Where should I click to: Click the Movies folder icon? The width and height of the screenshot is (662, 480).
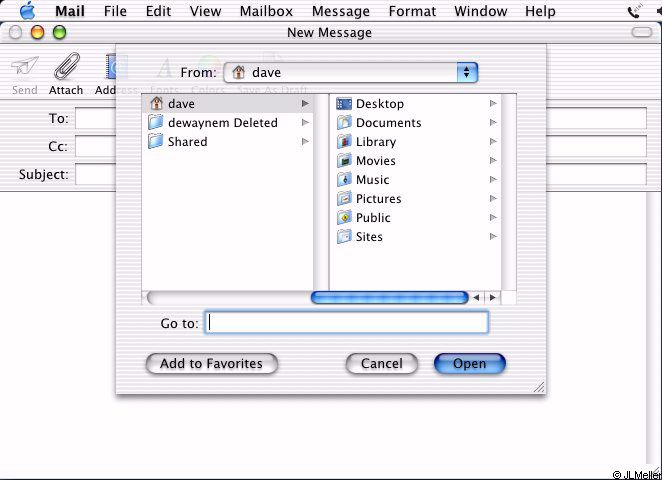[344, 160]
